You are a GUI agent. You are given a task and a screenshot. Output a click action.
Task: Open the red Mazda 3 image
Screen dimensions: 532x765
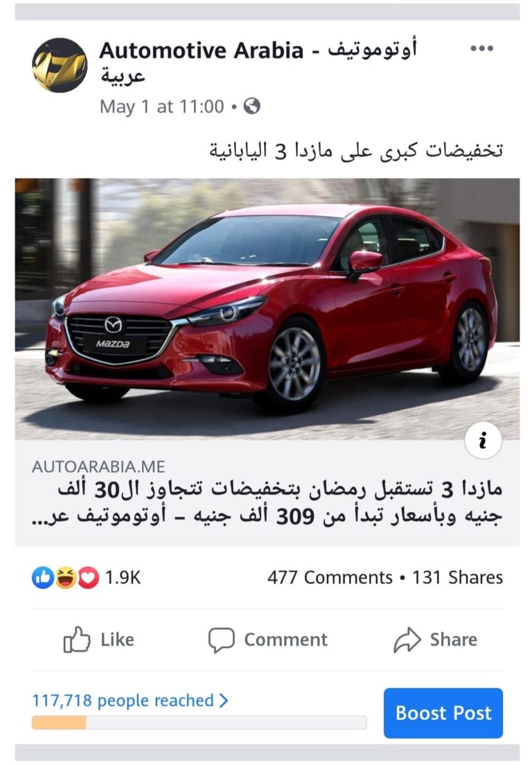[267, 309]
